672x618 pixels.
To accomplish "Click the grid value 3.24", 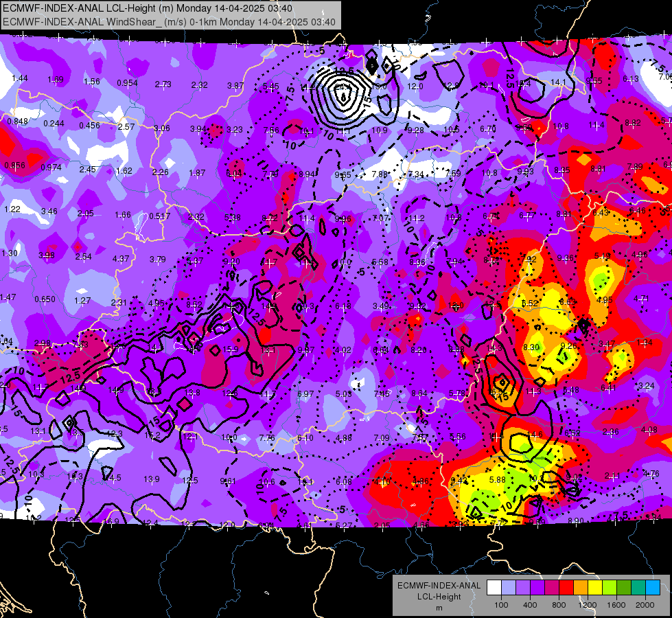I will point(647,385).
